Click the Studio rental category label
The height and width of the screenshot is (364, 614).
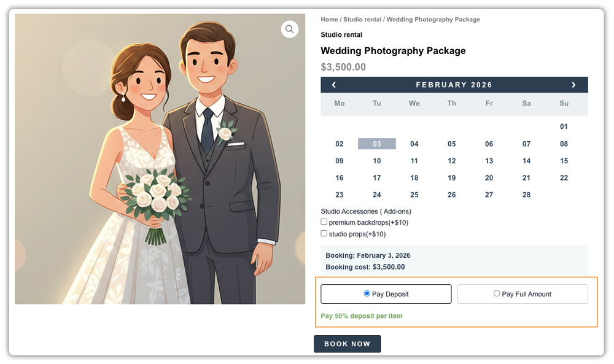341,34
